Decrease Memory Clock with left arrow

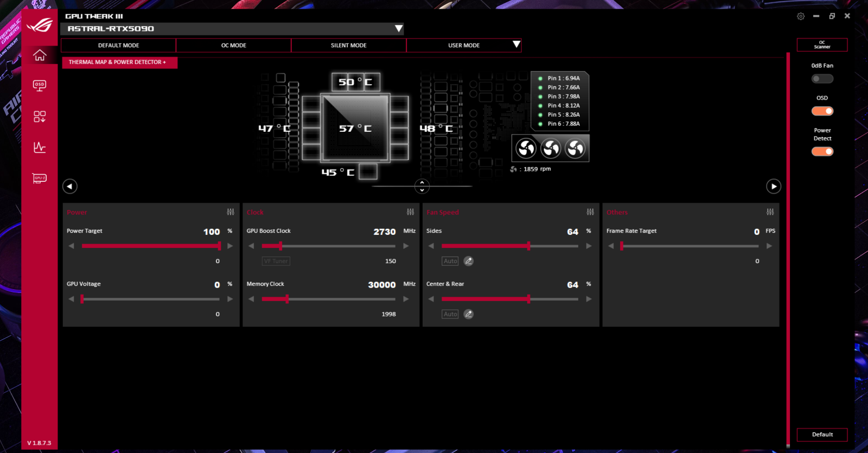click(x=251, y=299)
